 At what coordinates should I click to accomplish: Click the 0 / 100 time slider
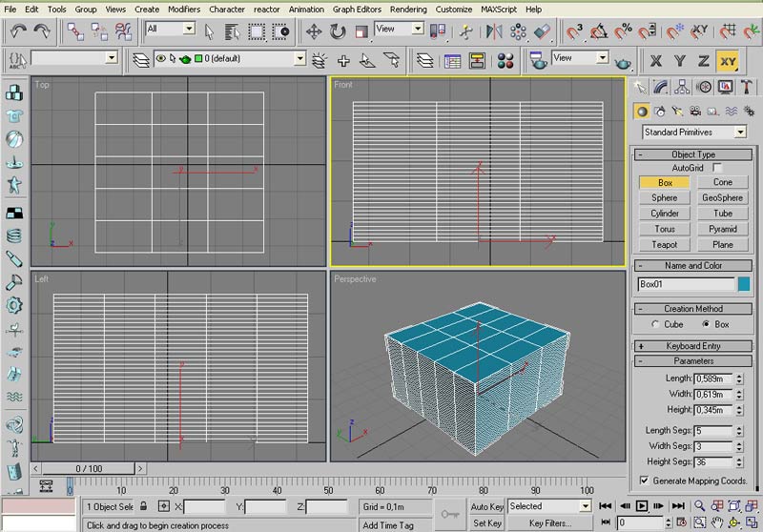pos(89,469)
